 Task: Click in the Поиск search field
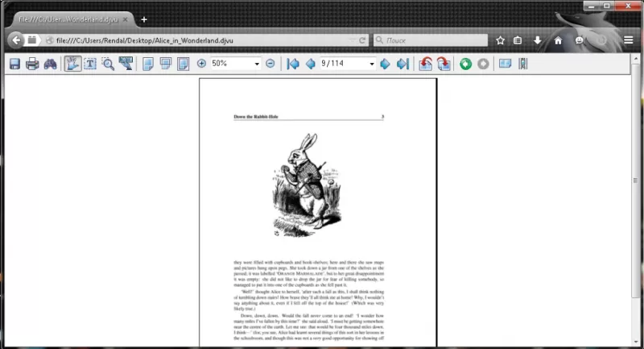[x=431, y=40]
